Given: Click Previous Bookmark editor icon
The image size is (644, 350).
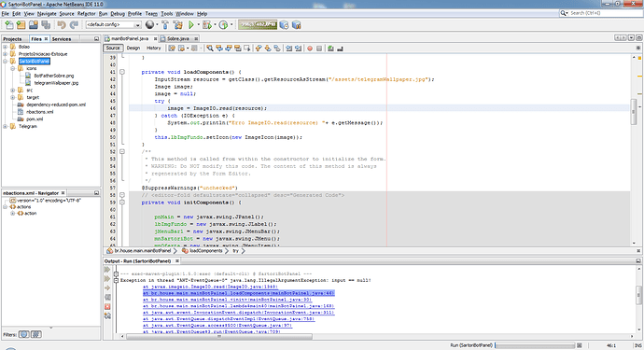Looking at the screenshot, I should click(259, 49).
